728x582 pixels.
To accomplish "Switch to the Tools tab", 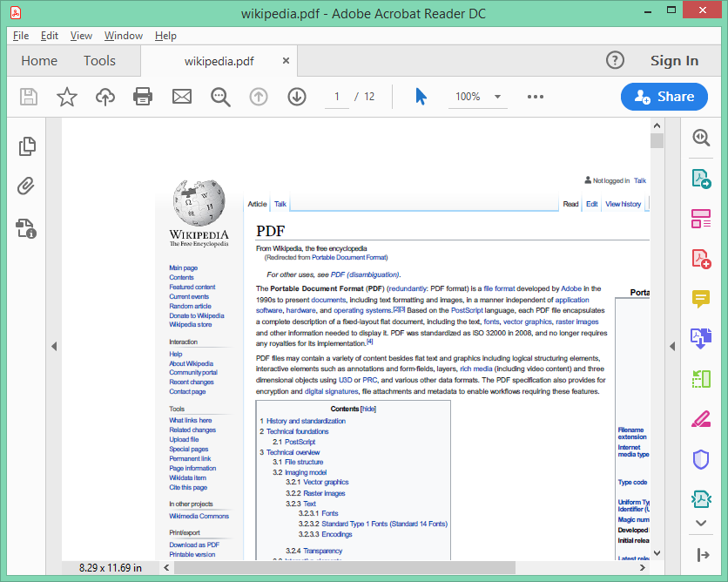I will point(99,60).
